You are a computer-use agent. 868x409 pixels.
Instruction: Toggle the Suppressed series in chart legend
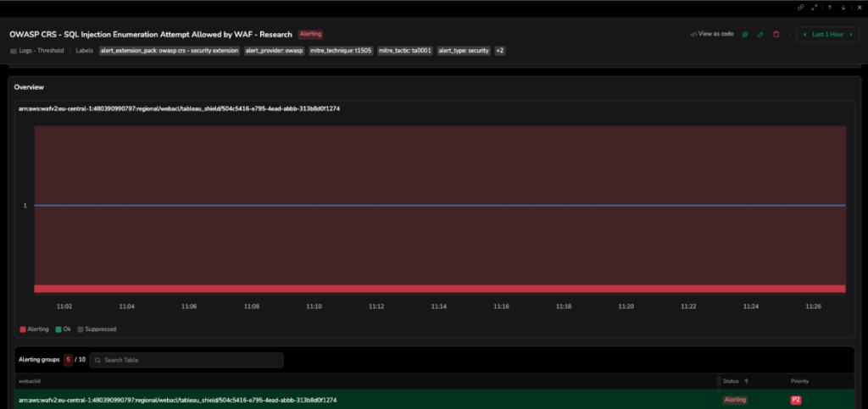[97, 329]
